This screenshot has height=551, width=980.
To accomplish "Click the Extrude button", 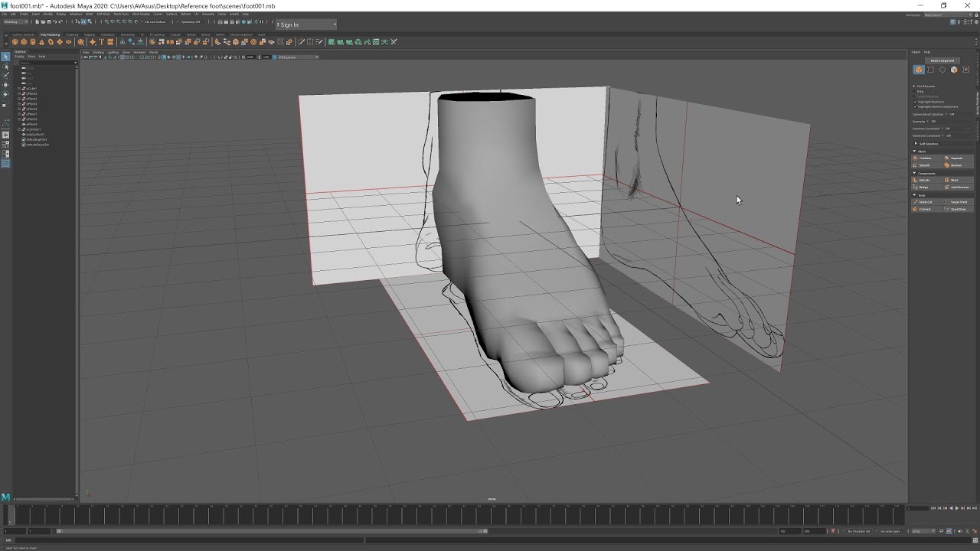I will 928,181.
